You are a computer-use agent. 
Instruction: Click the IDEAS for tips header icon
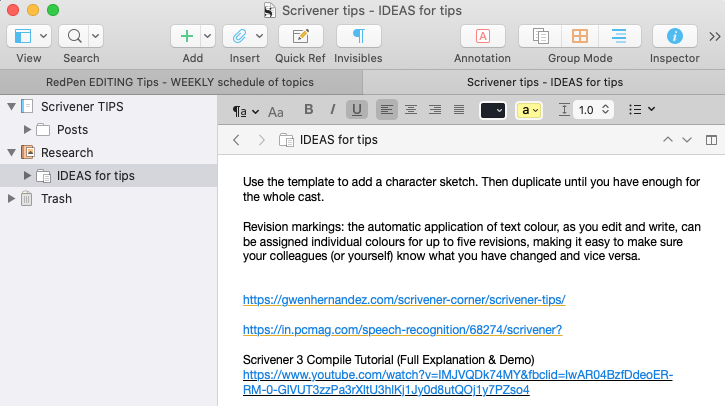tap(286, 140)
